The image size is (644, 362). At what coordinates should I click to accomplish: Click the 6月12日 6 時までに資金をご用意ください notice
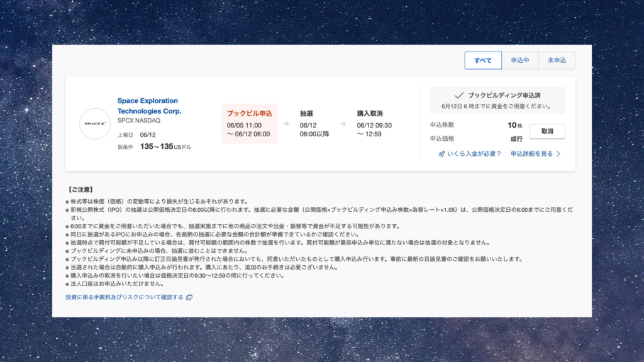click(497, 106)
